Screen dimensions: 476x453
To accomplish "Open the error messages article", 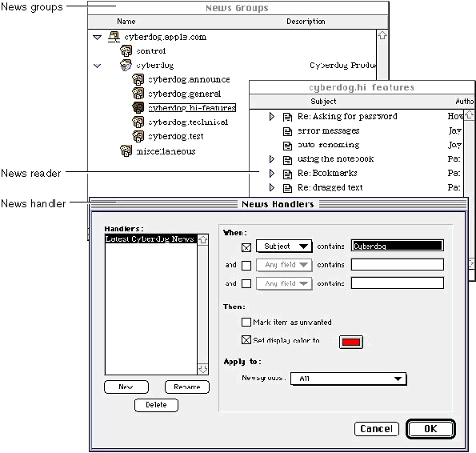I will 329,131.
